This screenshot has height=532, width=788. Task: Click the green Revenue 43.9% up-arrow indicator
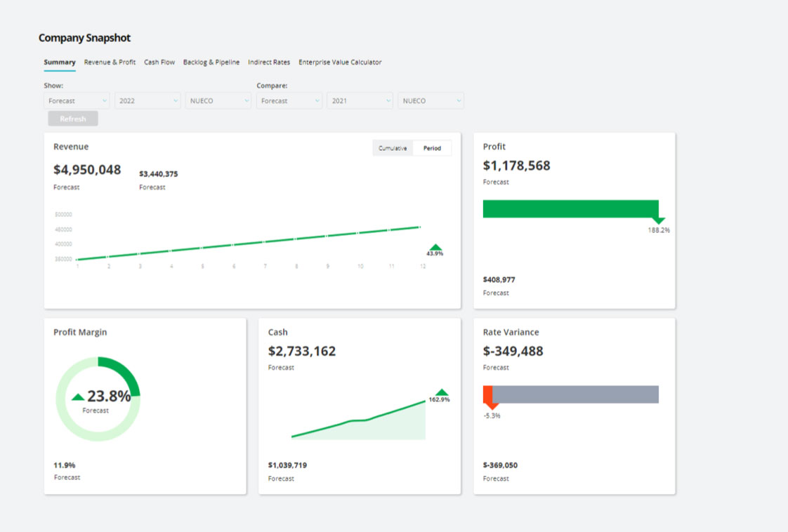435,247
